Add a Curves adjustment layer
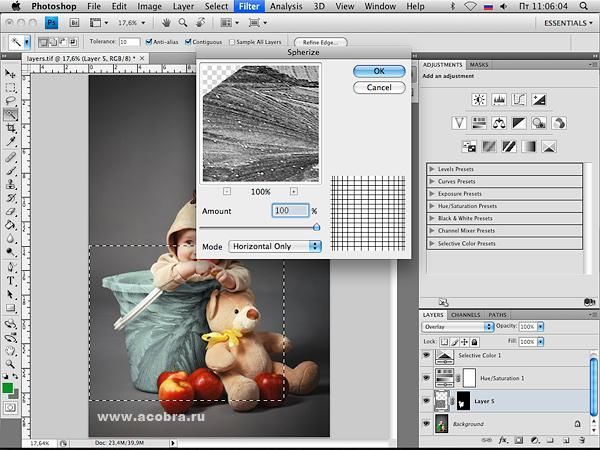 (519, 99)
